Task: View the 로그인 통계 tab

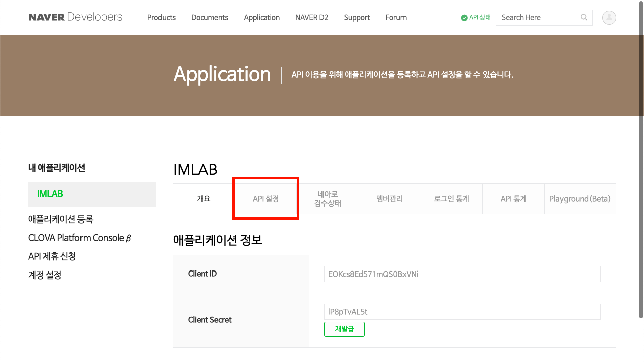Action: point(452,199)
